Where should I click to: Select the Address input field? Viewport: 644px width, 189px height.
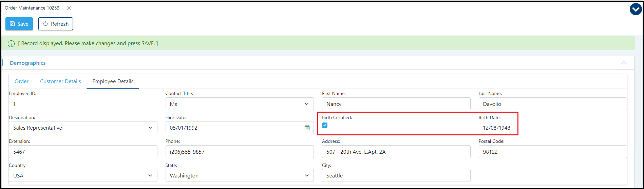(x=396, y=152)
